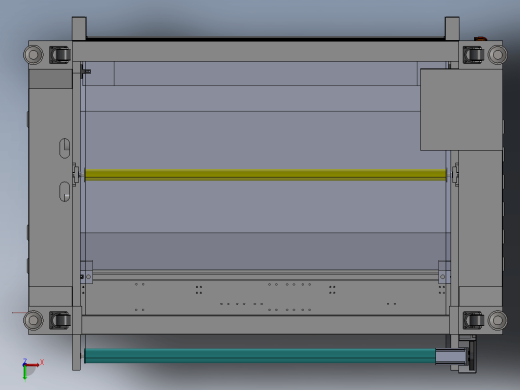The width and height of the screenshot is (520, 390).
Task: Select the right protruding post above frame
Action: point(452,29)
